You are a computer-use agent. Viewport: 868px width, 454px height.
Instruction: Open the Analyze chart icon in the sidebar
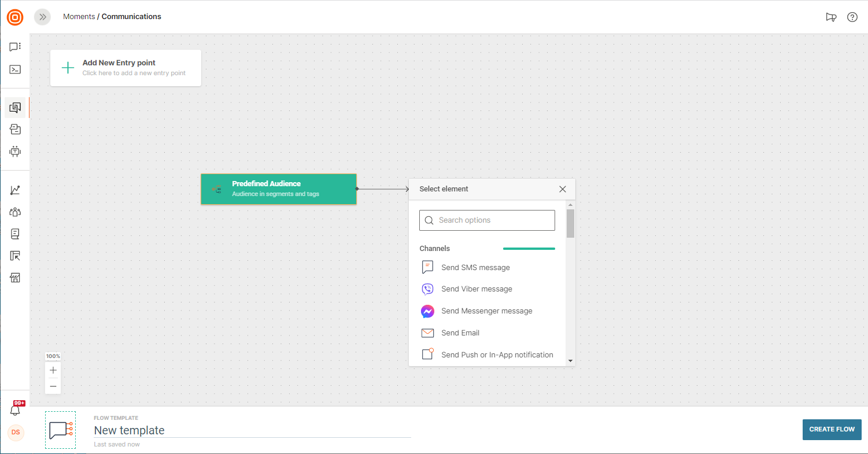15,190
